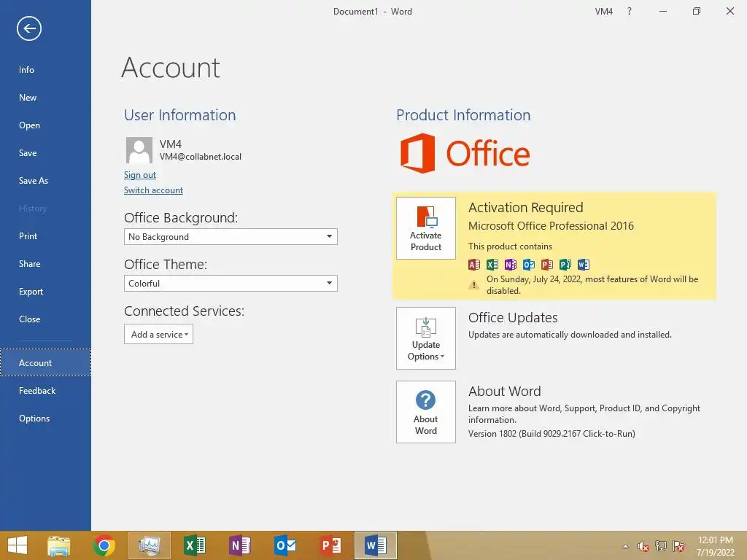Image resolution: width=747 pixels, height=560 pixels.
Task: Click VM4 account name in title bar
Action: click(603, 12)
